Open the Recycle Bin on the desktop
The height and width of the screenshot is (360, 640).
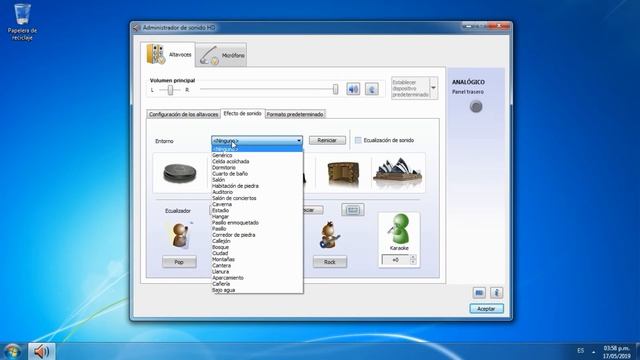22,22
